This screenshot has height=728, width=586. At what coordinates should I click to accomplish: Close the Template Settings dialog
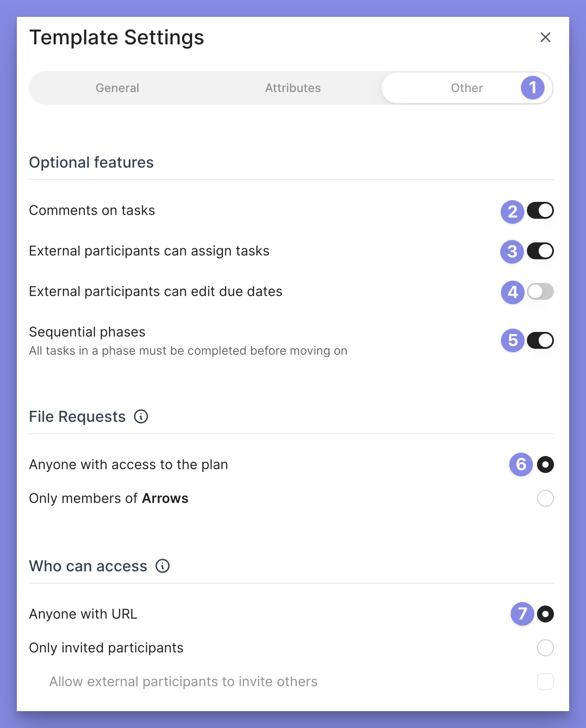[x=545, y=37]
